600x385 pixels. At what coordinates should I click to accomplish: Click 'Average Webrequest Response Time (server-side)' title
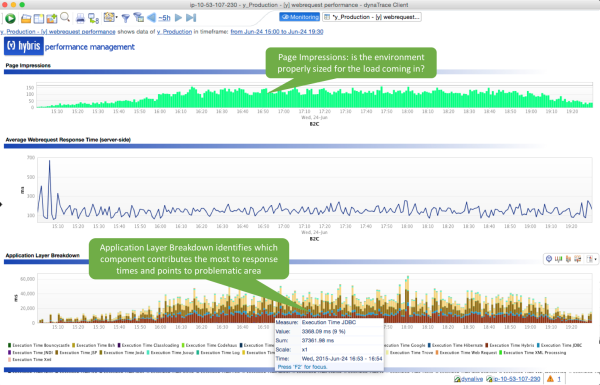click(x=68, y=140)
